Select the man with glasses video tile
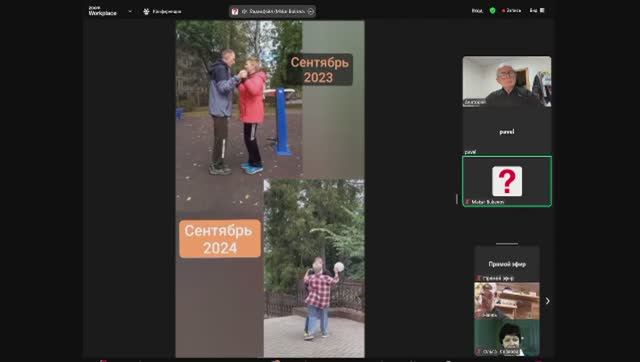 tap(507, 81)
